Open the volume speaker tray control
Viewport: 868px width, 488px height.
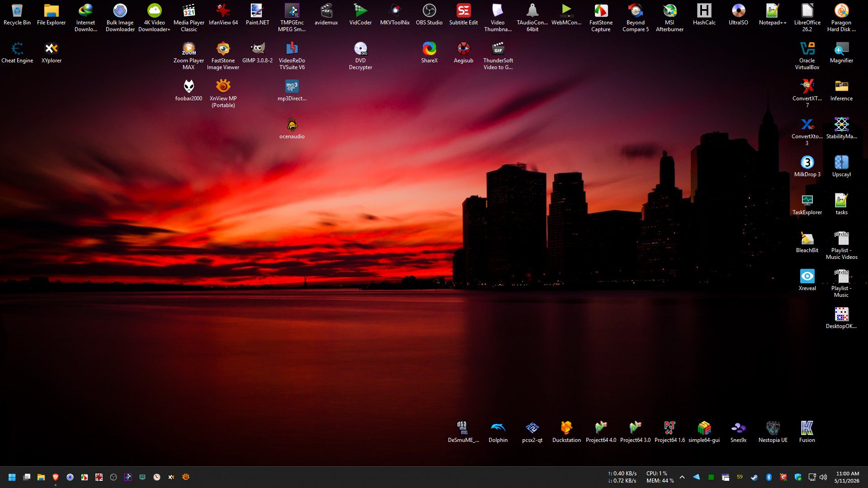click(823, 477)
